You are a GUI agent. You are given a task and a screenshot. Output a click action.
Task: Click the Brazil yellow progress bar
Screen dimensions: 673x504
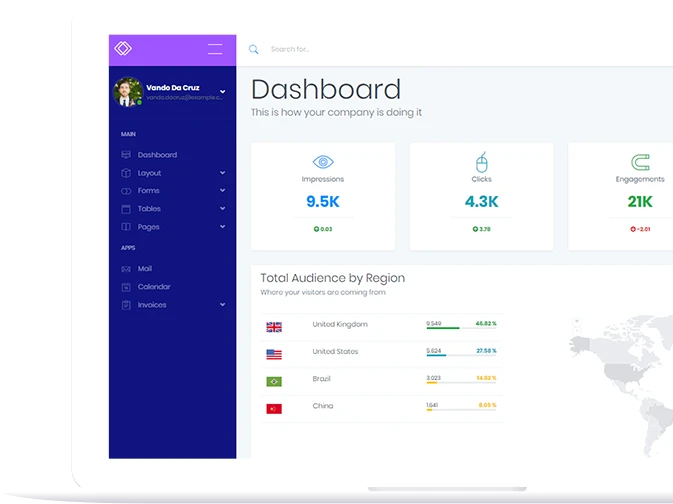point(431,383)
